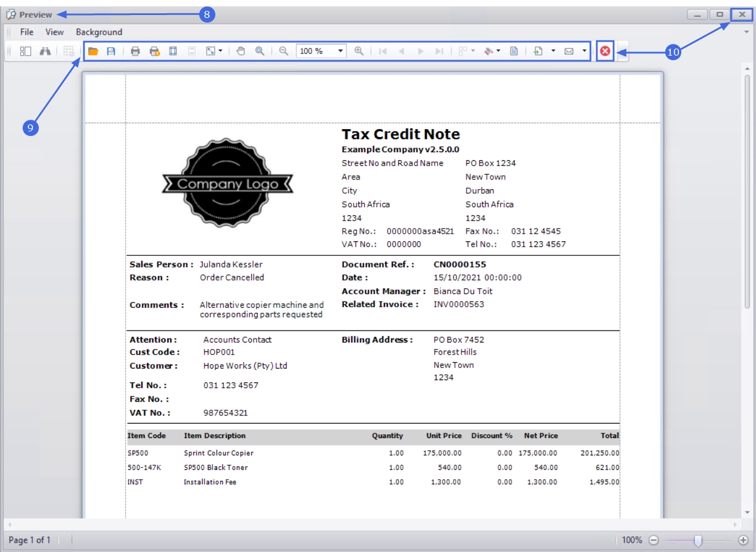Click the Page 1 of 1 status indicator
756x552 pixels.
30,540
